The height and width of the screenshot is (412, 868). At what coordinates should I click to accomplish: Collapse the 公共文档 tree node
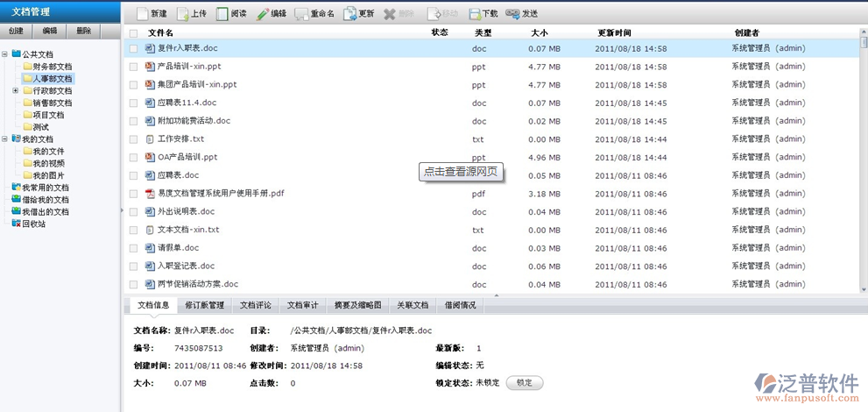pyautogui.click(x=5, y=54)
